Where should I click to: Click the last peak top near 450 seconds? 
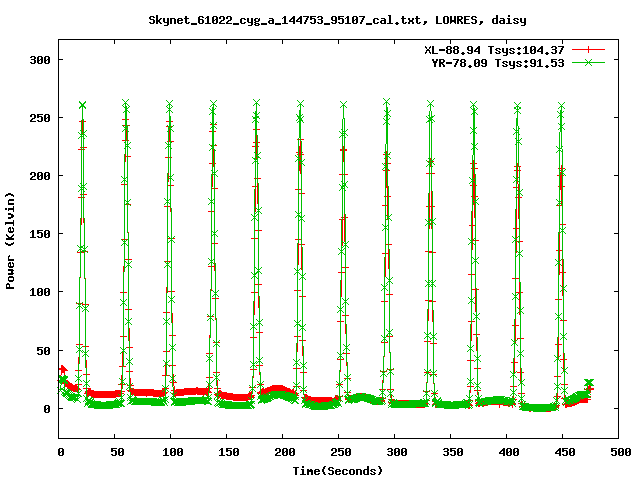(x=561, y=105)
